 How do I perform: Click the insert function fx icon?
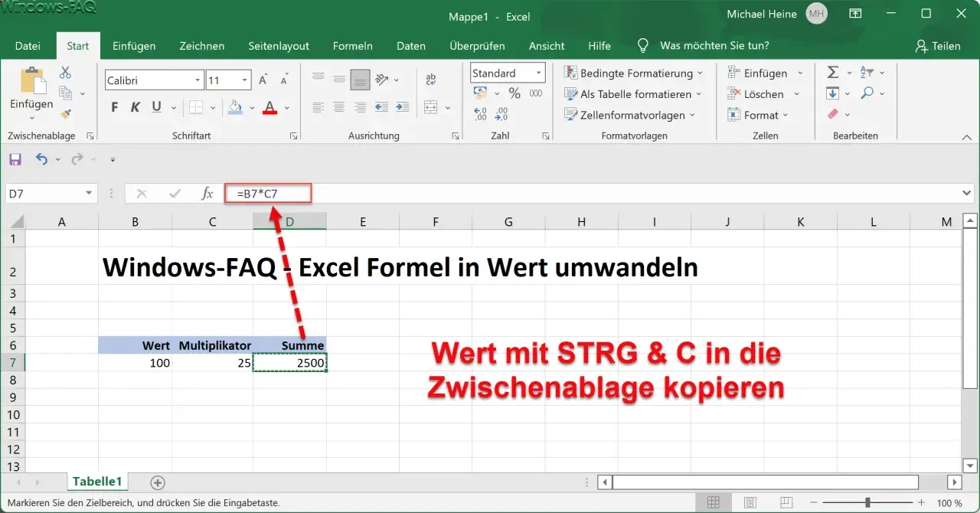(207, 194)
